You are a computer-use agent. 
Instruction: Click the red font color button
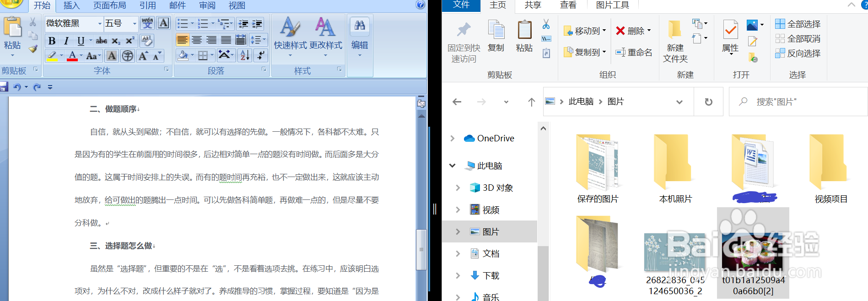point(72,56)
